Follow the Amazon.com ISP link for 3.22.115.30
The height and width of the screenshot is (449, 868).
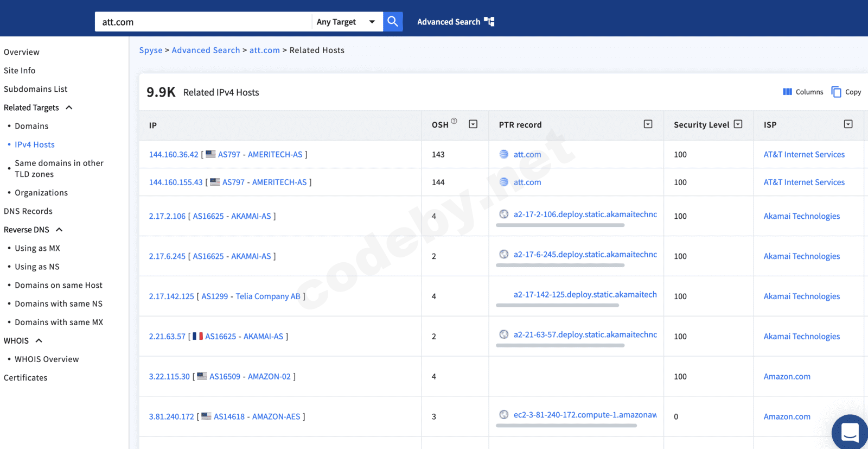(x=787, y=377)
